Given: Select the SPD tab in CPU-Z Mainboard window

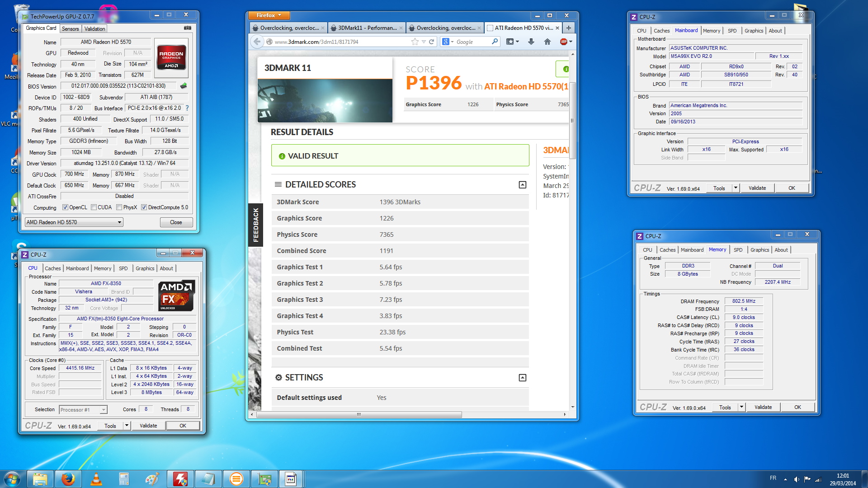Looking at the screenshot, I should coord(732,31).
